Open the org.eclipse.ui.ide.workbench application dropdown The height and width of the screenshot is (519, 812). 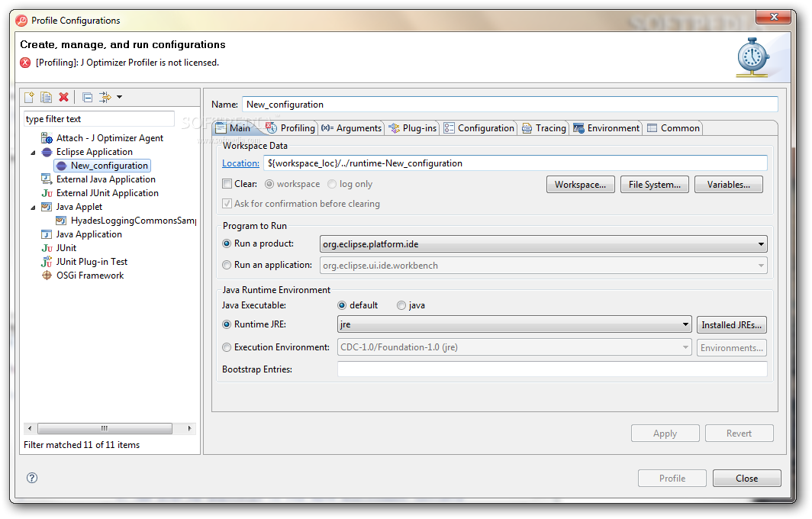tap(543, 265)
